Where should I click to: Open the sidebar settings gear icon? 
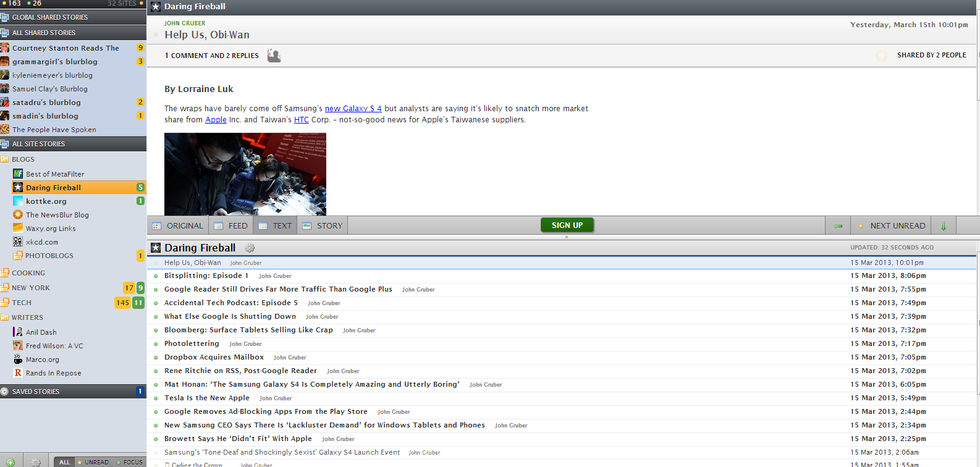pos(36,462)
